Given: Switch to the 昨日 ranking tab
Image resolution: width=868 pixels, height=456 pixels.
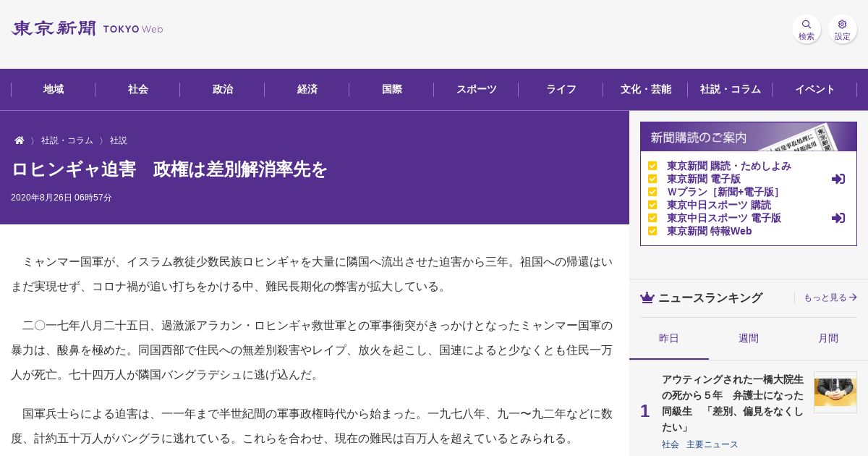Looking at the screenshot, I should coord(669,339).
